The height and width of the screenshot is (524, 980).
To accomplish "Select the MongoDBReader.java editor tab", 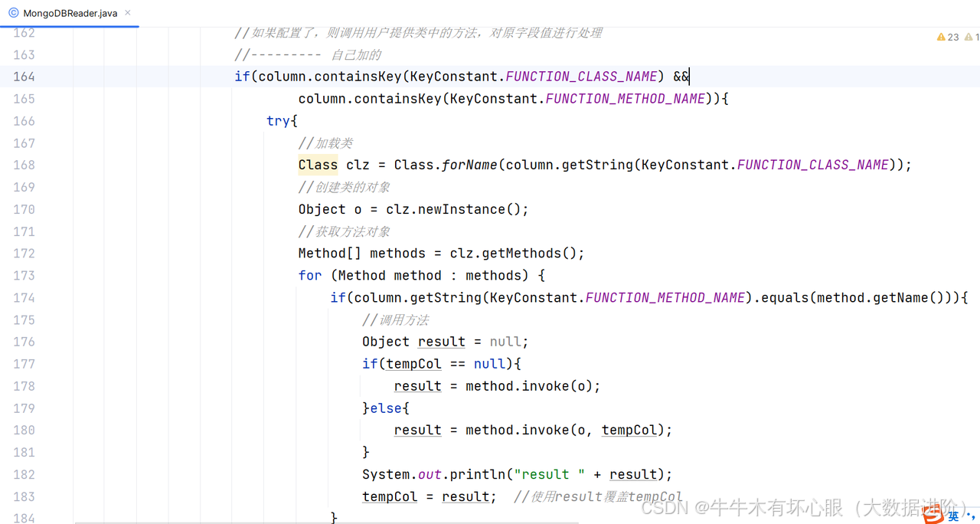I will [70, 13].
